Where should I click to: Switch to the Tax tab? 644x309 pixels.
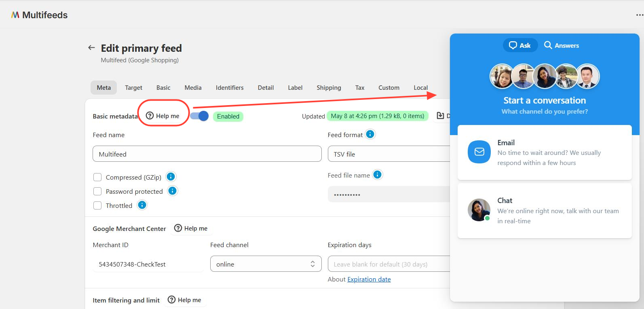coord(360,87)
